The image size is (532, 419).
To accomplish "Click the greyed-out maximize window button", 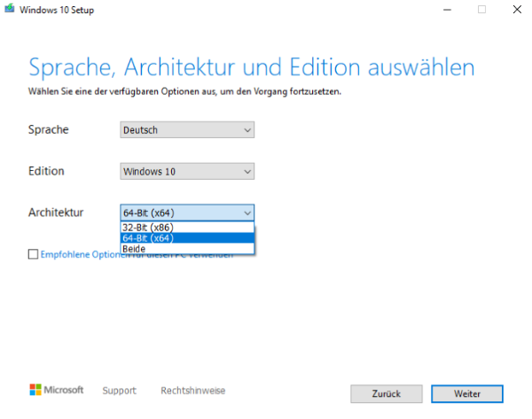I will (482, 10).
